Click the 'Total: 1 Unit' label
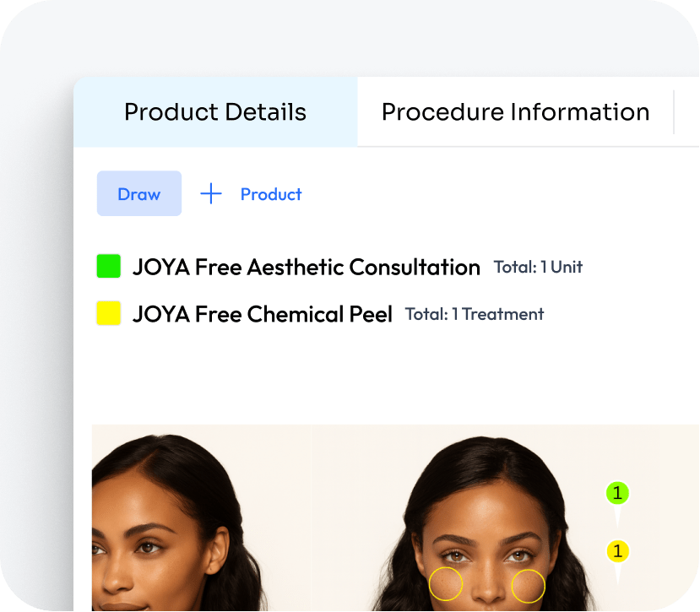The image size is (700, 612). pyautogui.click(x=538, y=268)
